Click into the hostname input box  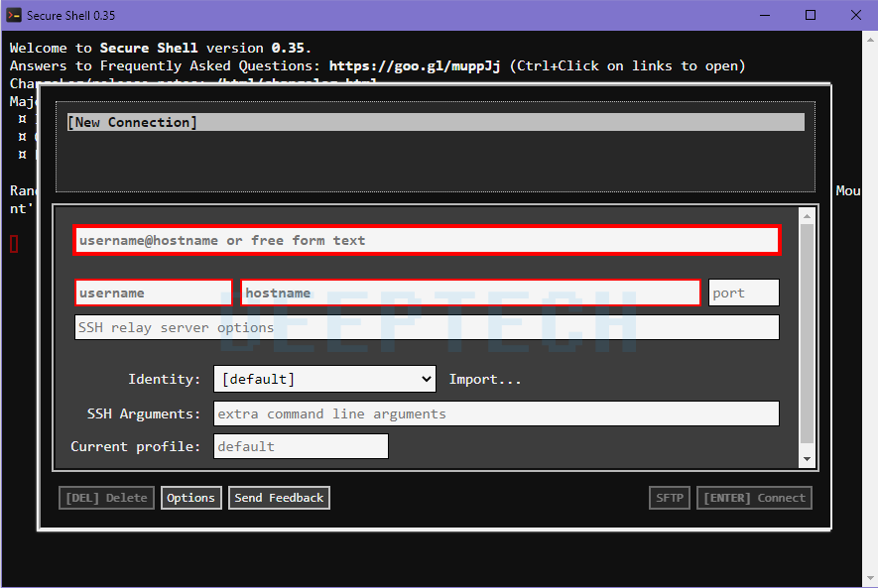coord(470,293)
